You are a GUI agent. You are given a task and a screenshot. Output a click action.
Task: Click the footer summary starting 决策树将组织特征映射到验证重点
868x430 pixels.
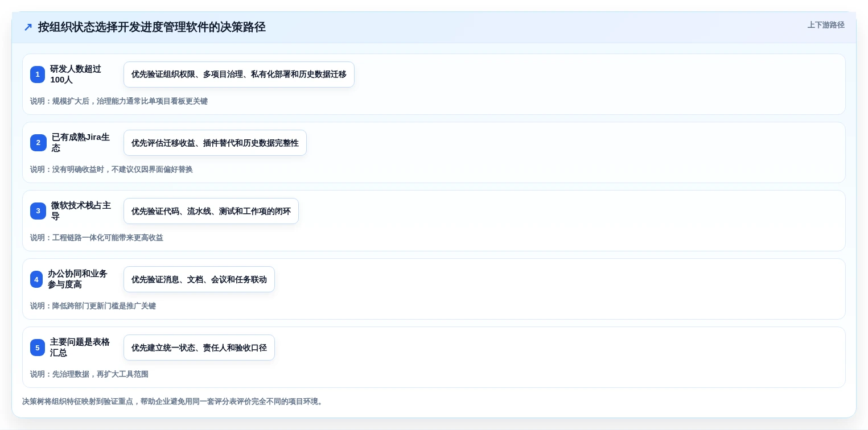point(174,402)
